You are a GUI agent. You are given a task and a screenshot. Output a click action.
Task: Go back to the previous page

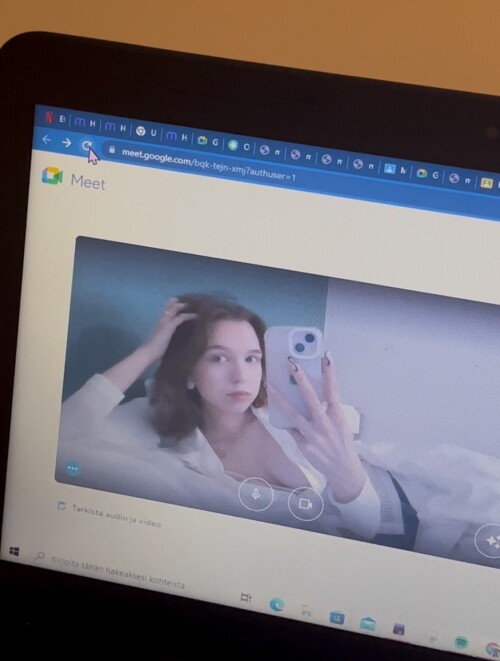[x=46, y=140]
